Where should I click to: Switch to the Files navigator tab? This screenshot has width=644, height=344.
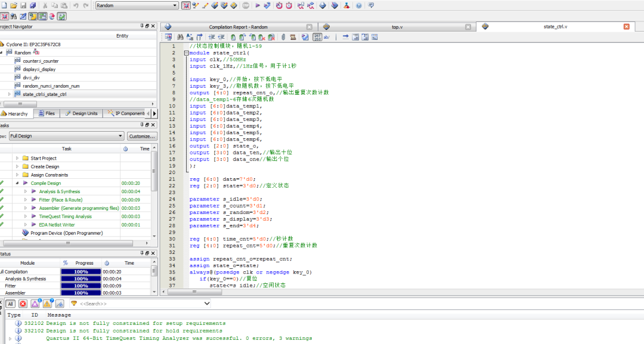tap(47, 113)
